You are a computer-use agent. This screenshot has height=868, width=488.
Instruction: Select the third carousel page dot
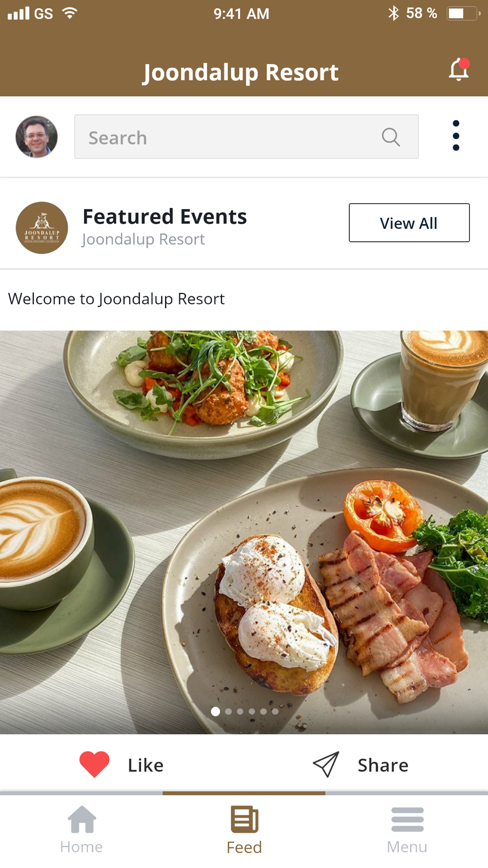click(x=240, y=712)
